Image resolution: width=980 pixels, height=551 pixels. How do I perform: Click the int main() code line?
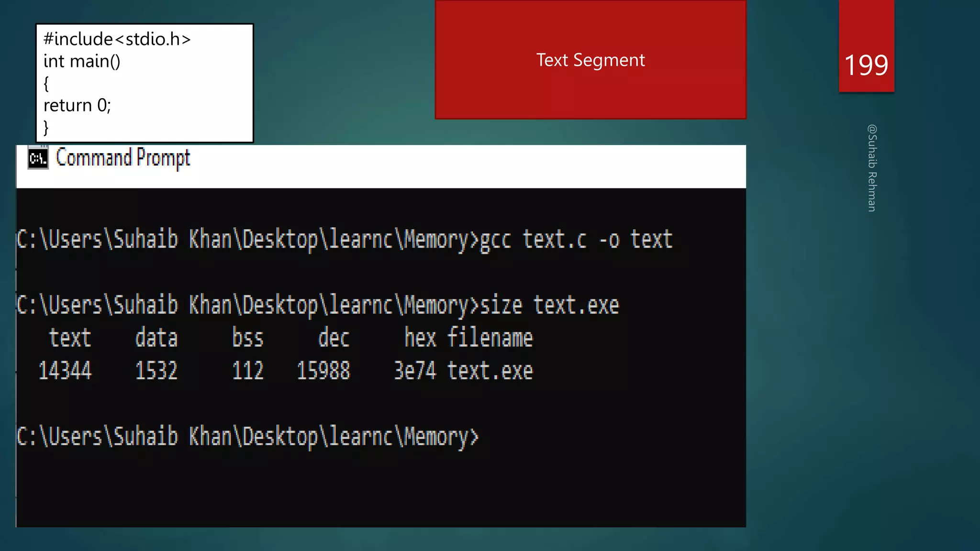82,61
